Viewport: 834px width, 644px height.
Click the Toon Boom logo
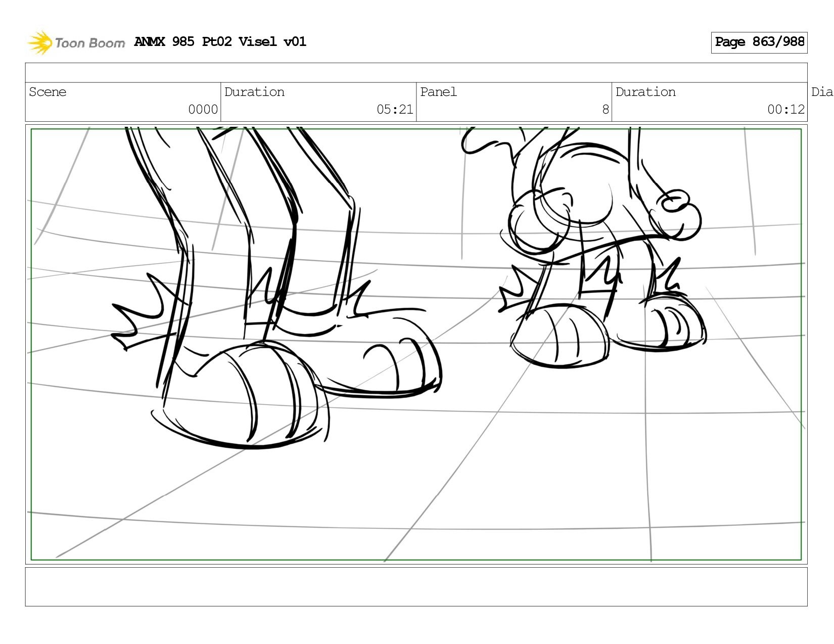(76, 42)
